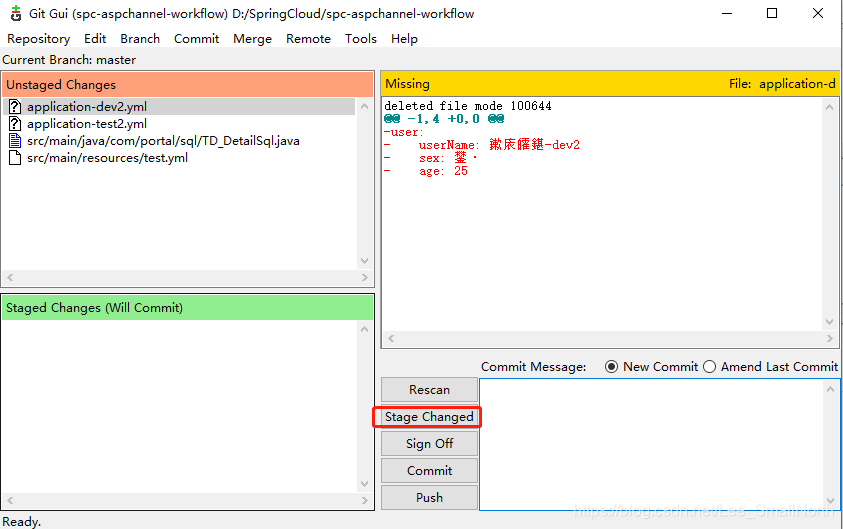Close the Git Gui window
The image size is (843, 529).
click(x=818, y=13)
